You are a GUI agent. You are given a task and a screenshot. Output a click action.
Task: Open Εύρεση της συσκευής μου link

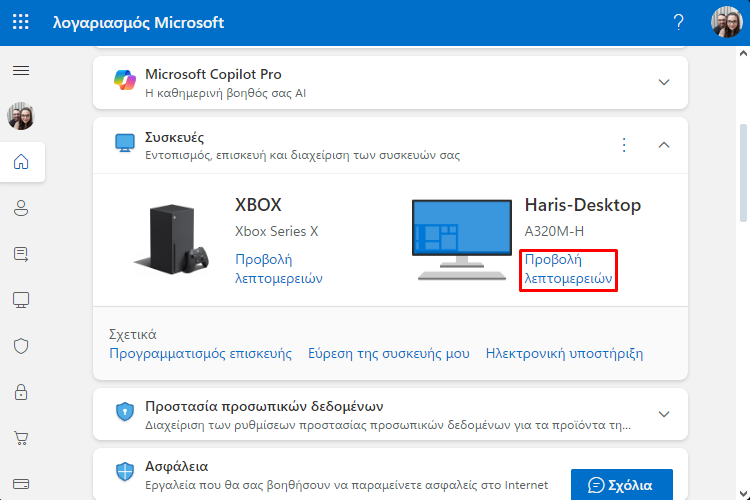point(389,354)
